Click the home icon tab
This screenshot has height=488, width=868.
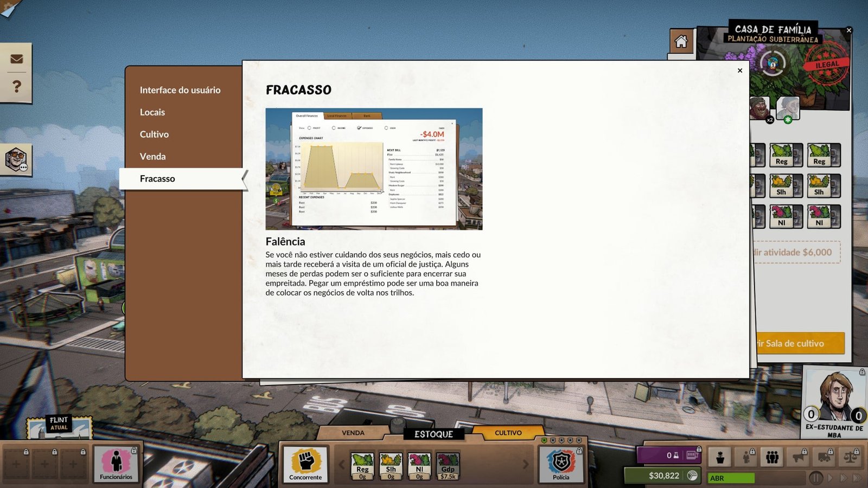point(681,41)
